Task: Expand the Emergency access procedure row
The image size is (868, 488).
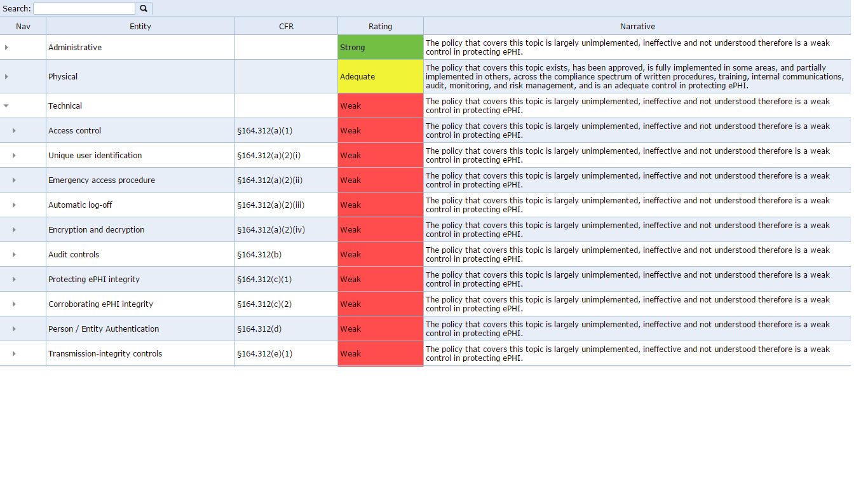Action: 14,180
